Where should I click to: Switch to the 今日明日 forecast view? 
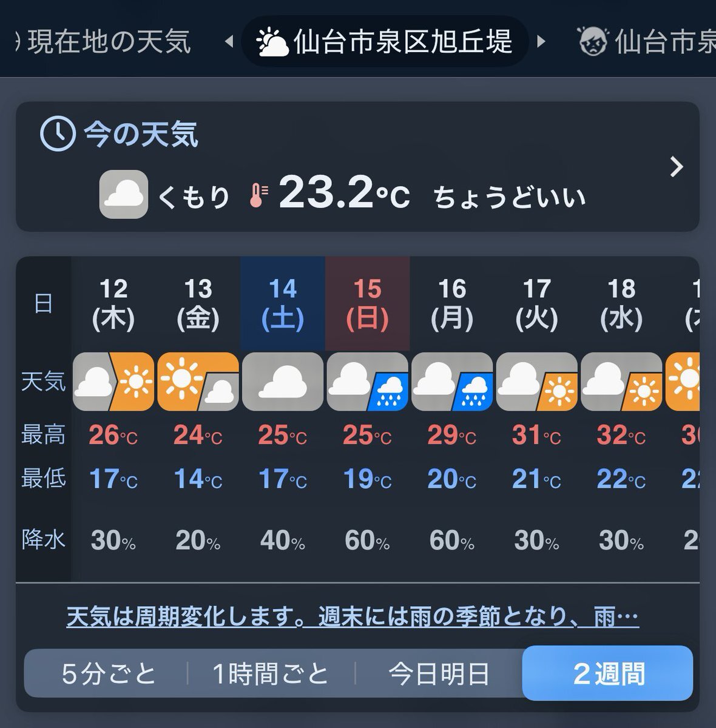click(x=439, y=674)
